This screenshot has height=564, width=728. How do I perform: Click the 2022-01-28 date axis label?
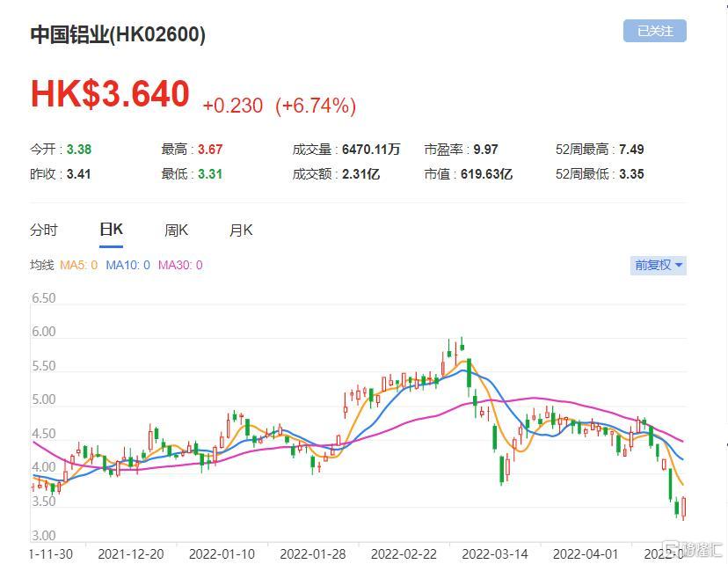point(313,554)
